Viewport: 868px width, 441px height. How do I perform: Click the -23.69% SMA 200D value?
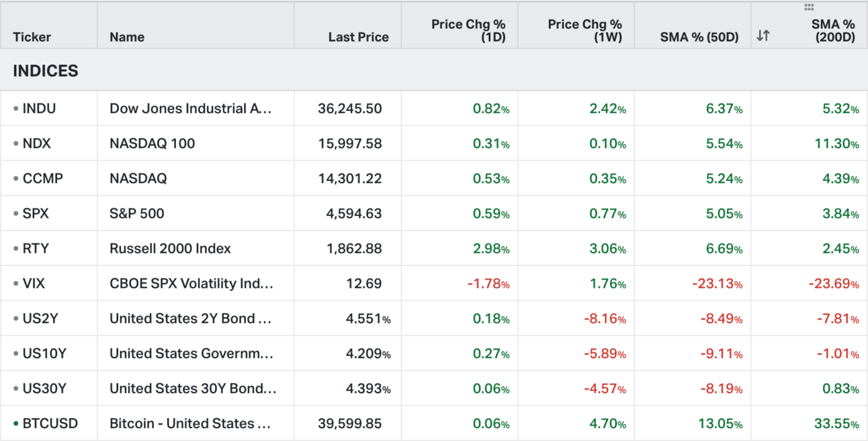point(833,283)
